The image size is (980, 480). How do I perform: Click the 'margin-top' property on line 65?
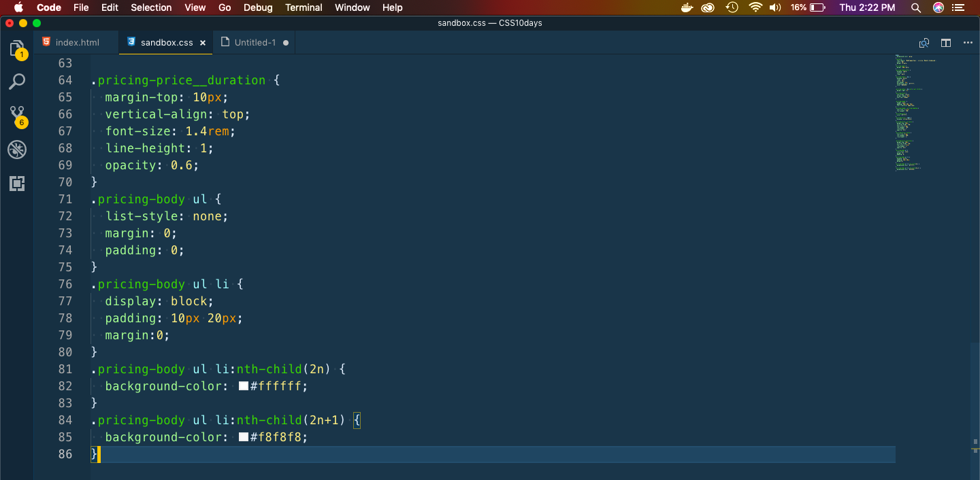pyautogui.click(x=142, y=97)
